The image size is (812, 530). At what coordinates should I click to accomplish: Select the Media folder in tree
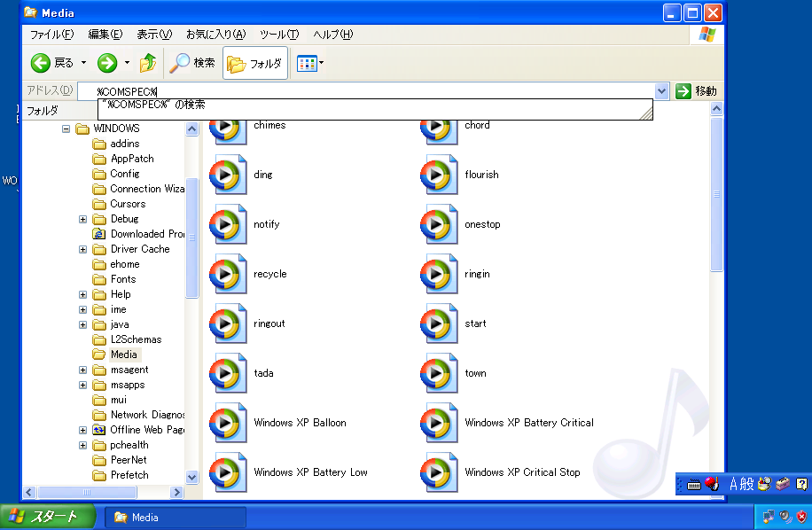point(124,355)
